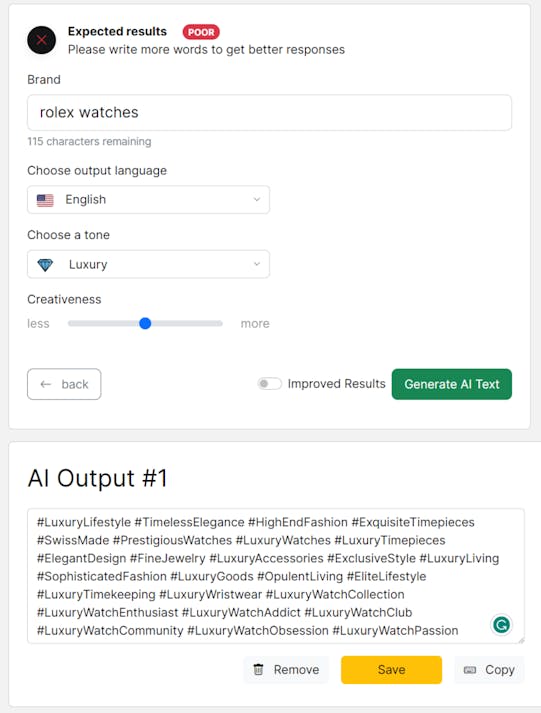Screen dimensions: 541x713
Task: Click the trash can icon beside Remove
Action: (x=258, y=669)
